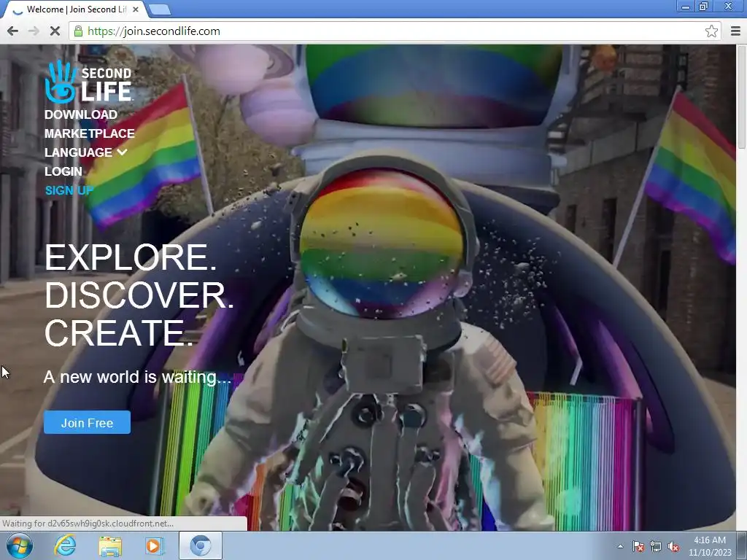Stop page loading with X icon
The height and width of the screenshot is (560, 747).
click(55, 31)
